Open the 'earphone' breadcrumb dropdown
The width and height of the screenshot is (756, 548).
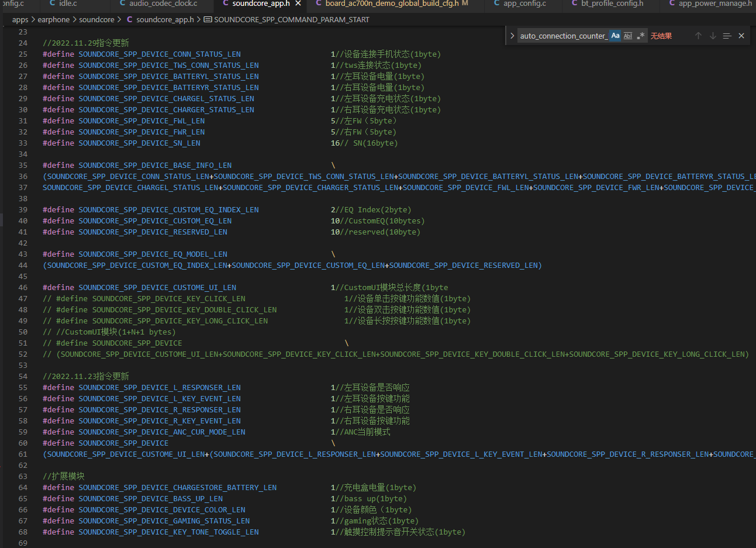point(54,20)
